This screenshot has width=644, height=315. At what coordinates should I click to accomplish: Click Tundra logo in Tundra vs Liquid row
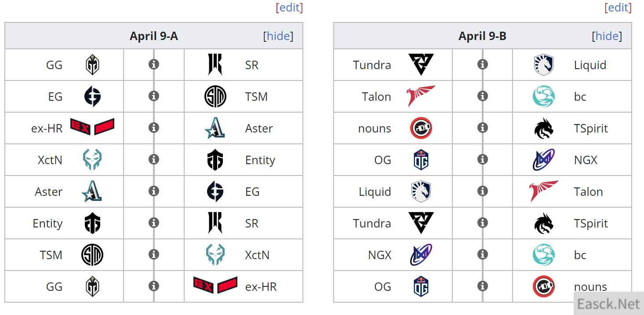coord(421,65)
